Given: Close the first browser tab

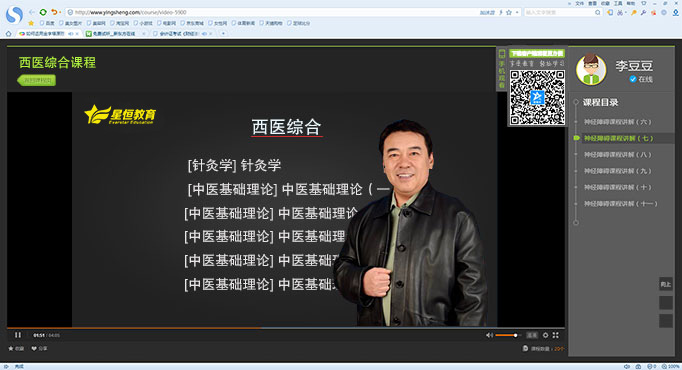Looking at the screenshot, I should pos(77,33).
